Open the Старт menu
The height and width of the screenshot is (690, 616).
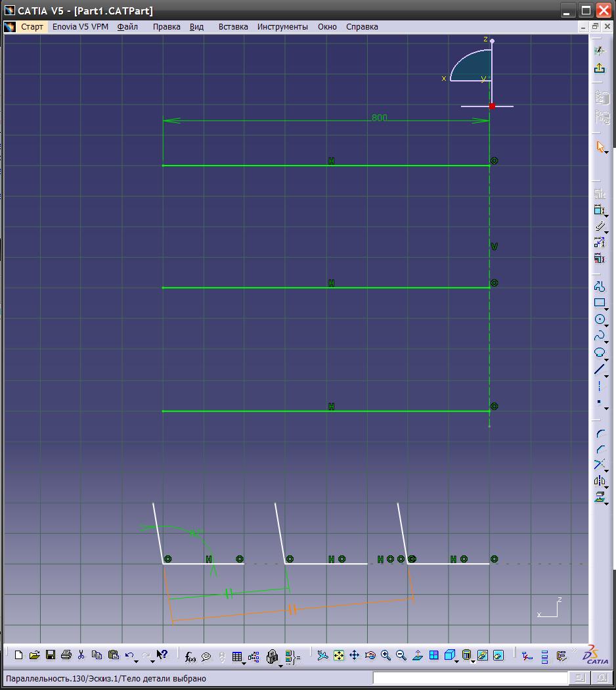32,27
